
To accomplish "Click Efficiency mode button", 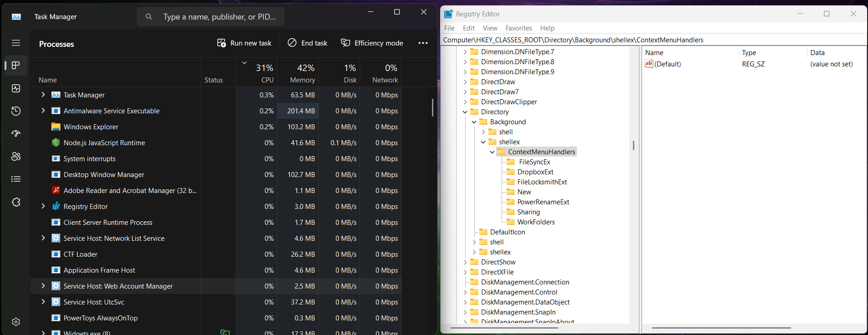I will (x=372, y=43).
